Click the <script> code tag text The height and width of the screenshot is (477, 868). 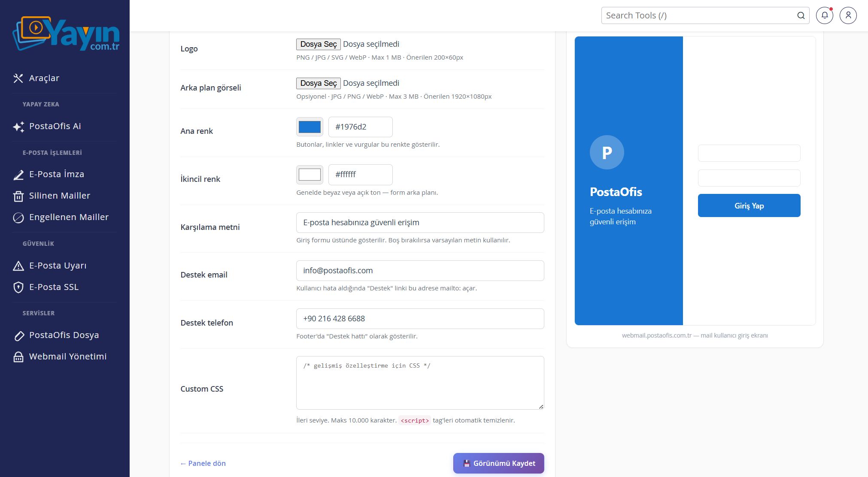(x=415, y=420)
